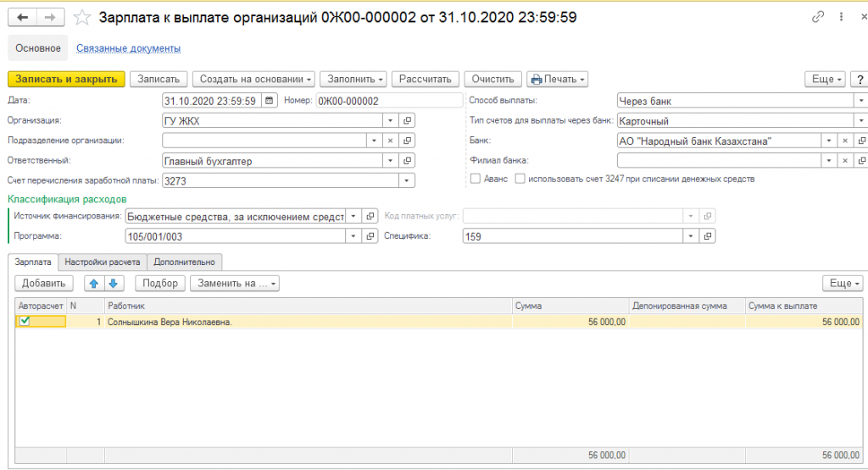This screenshot has width=868, height=470.
Task: Expand the Программа dropdown arrow
Action: 353,236
